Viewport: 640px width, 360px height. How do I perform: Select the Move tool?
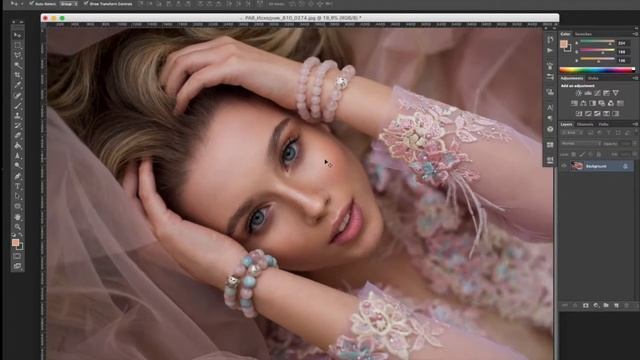[x=17, y=36]
